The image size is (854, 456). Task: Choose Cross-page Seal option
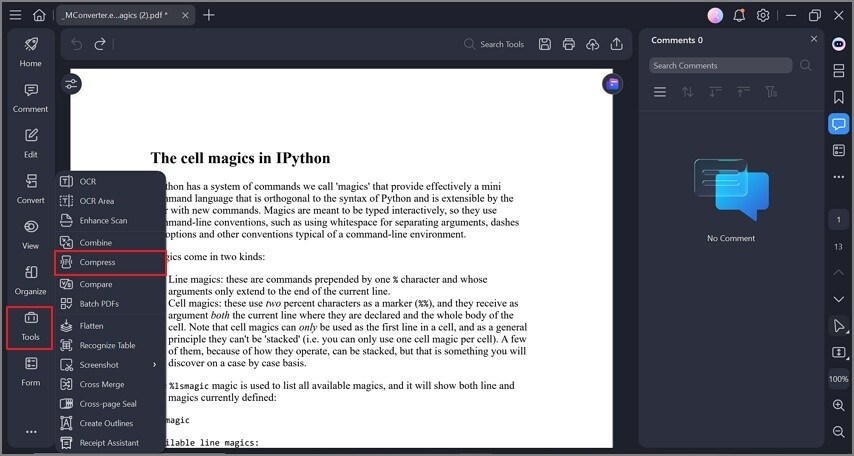(111, 404)
